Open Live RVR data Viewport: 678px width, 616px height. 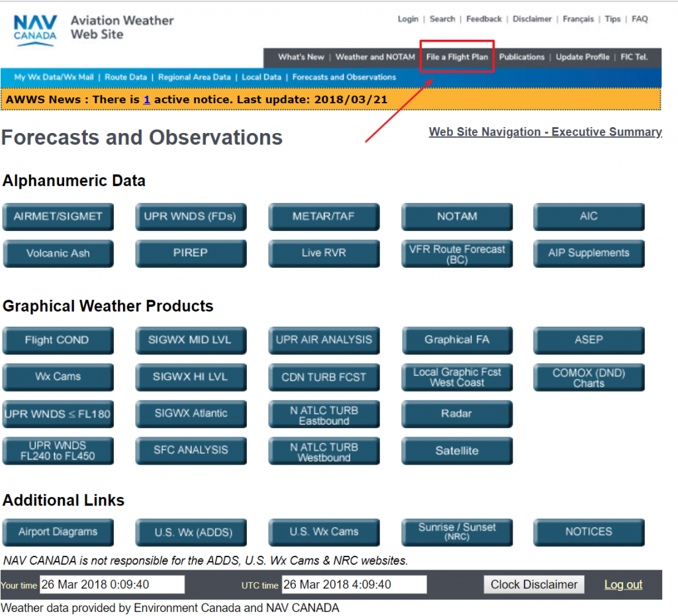(x=324, y=253)
